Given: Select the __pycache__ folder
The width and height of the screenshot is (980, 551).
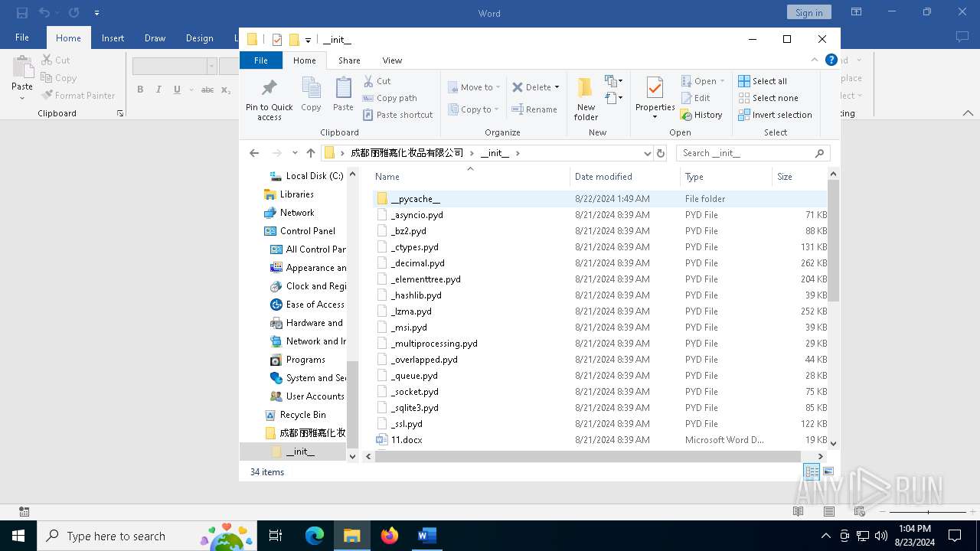Looking at the screenshot, I should pyautogui.click(x=416, y=199).
